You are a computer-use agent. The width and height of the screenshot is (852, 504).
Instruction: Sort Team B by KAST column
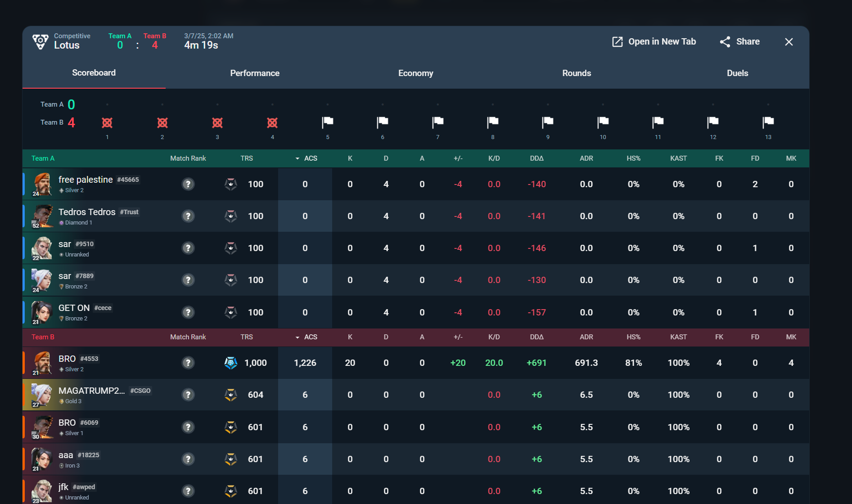679,337
